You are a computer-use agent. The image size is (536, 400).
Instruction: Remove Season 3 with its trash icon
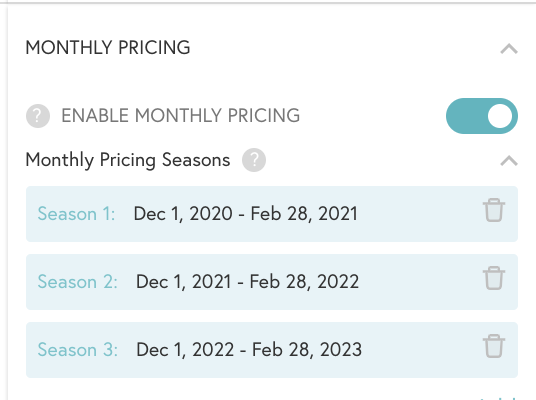coord(494,346)
